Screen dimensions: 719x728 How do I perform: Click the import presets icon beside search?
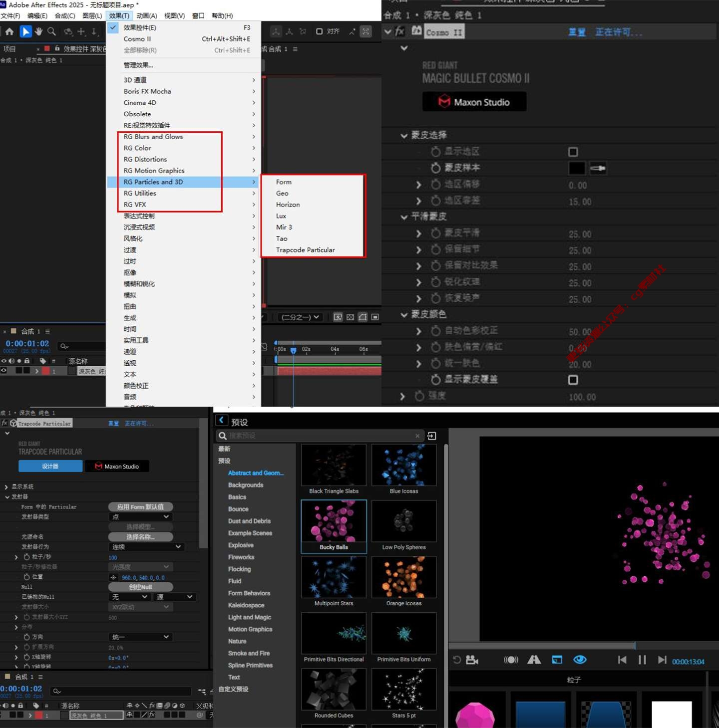(x=432, y=436)
